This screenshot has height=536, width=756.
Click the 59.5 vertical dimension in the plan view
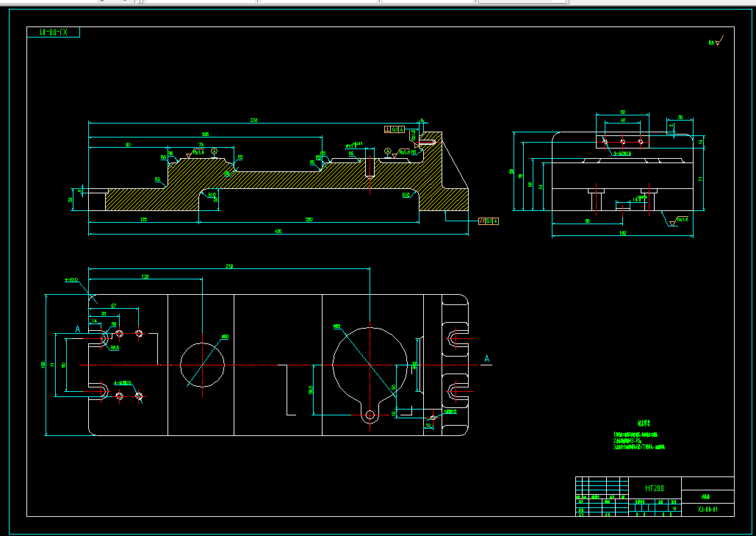click(312, 390)
